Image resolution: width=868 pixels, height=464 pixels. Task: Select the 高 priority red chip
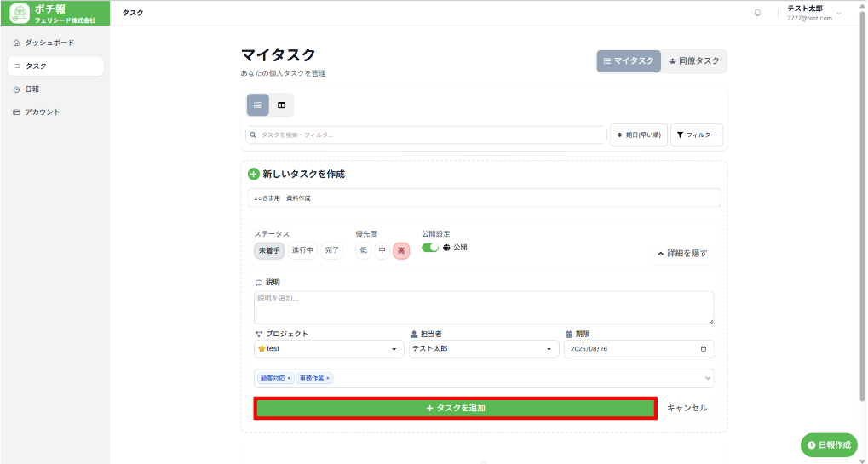coord(401,250)
